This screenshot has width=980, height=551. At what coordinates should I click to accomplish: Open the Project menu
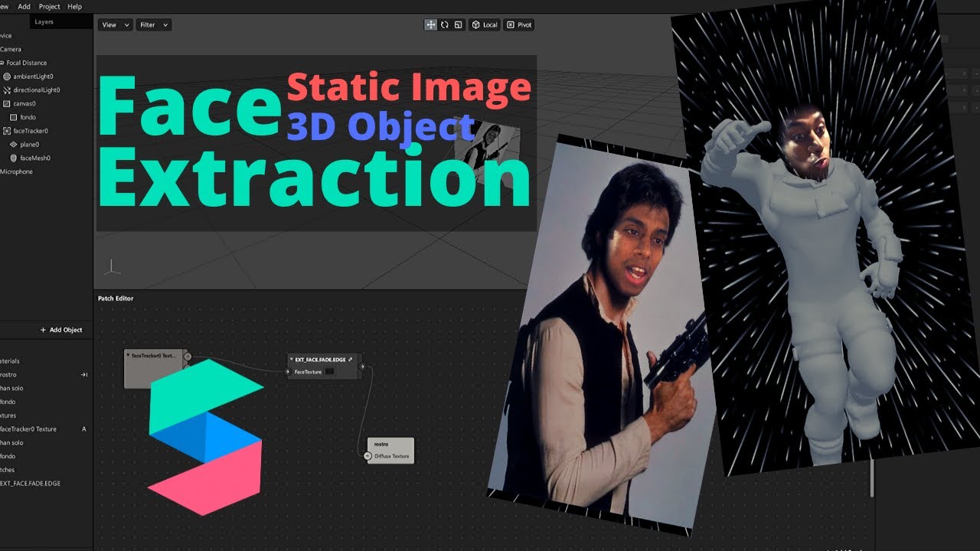click(x=49, y=6)
